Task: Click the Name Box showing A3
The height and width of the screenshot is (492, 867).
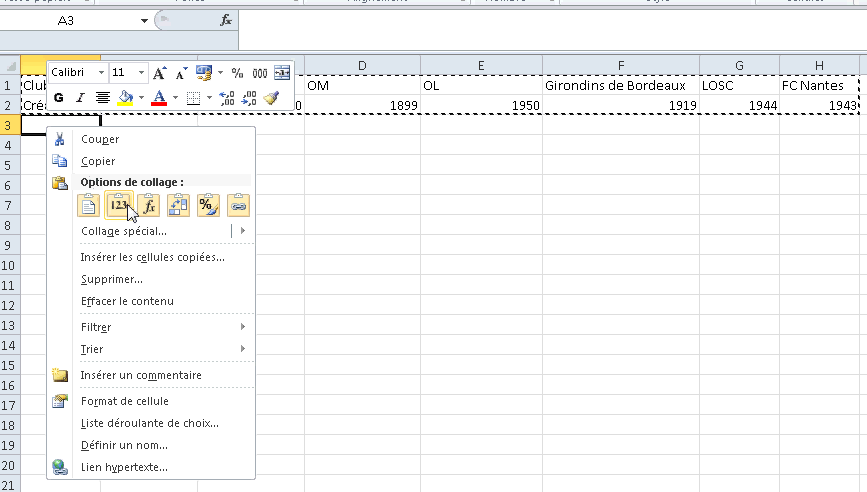Action: (69, 21)
